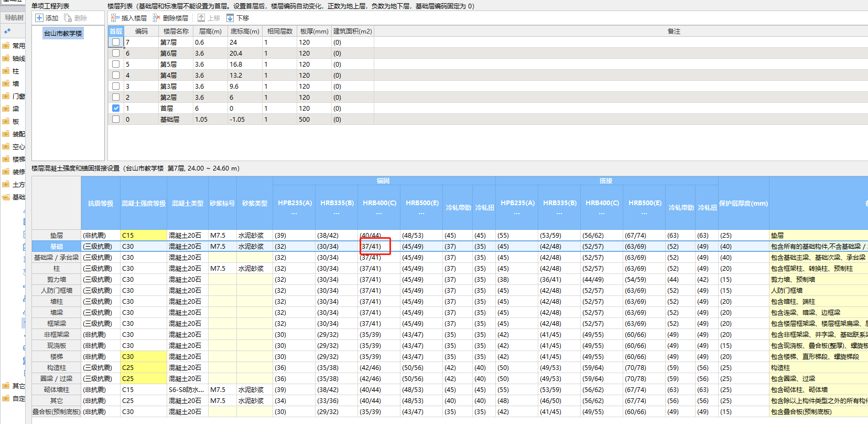868x424 pixels.
Task: Click the 删除 icon in project list toolbar
Action: (68, 18)
